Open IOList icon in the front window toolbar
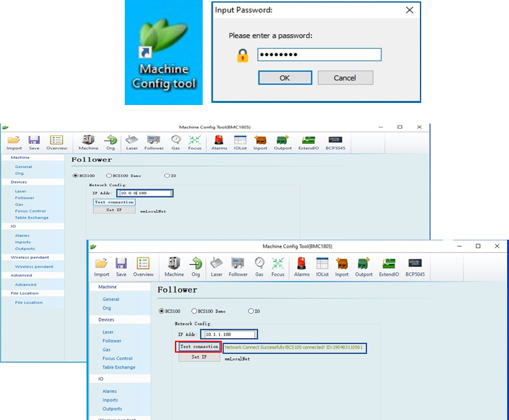This screenshot has width=509, height=420. click(322, 267)
